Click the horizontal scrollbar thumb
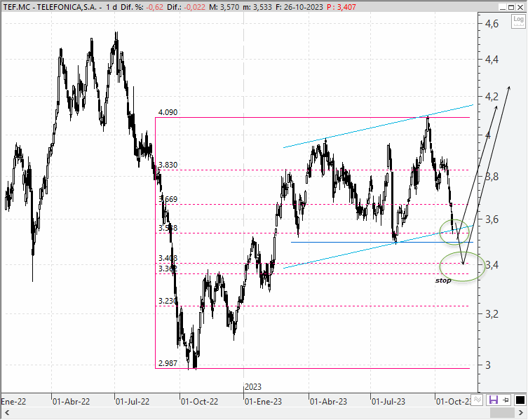The width and height of the screenshot is (528, 420). click(503, 412)
